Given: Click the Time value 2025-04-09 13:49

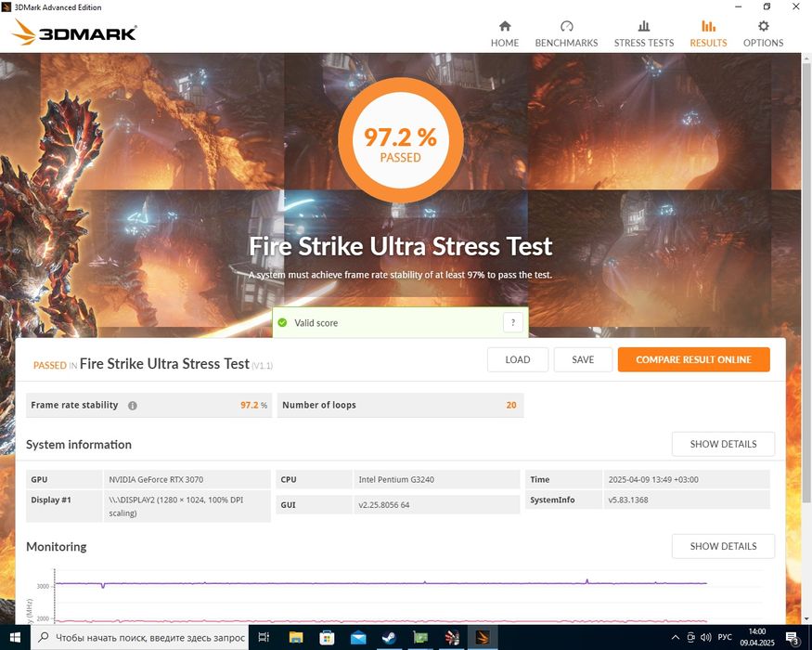Looking at the screenshot, I should click(x=653, y=479).
